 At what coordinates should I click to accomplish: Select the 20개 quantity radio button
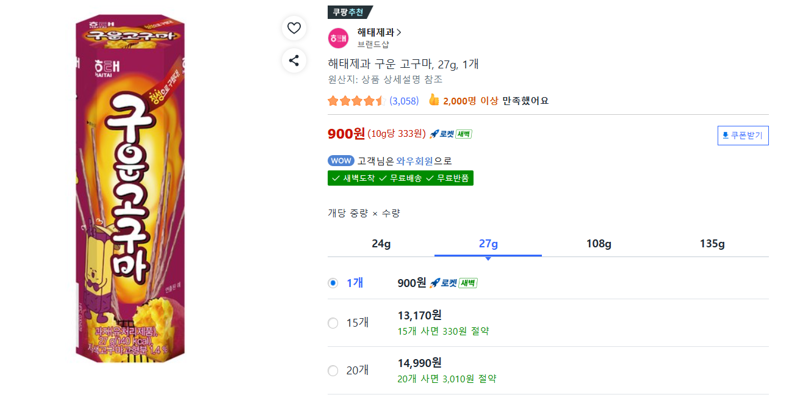click(x=333, y=371)
